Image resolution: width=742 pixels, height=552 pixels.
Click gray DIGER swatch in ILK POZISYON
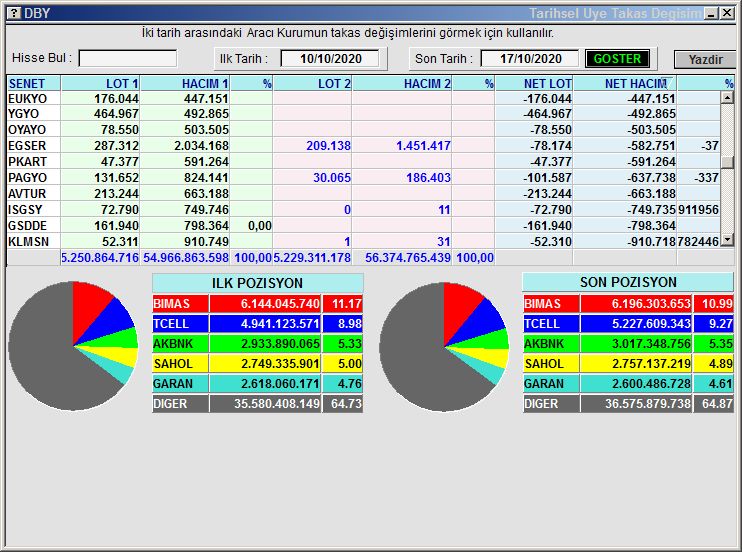pyautogui.click(x=180, y=404)
